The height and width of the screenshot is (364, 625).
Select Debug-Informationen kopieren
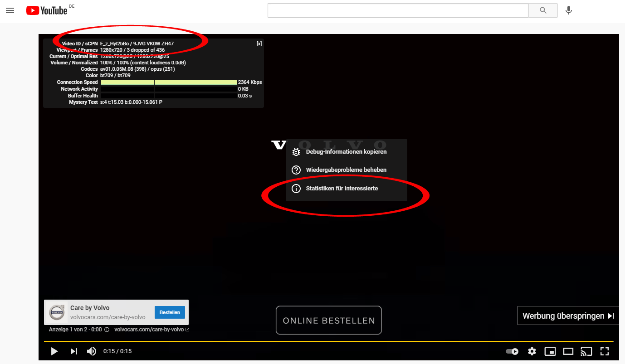[346, 152]
